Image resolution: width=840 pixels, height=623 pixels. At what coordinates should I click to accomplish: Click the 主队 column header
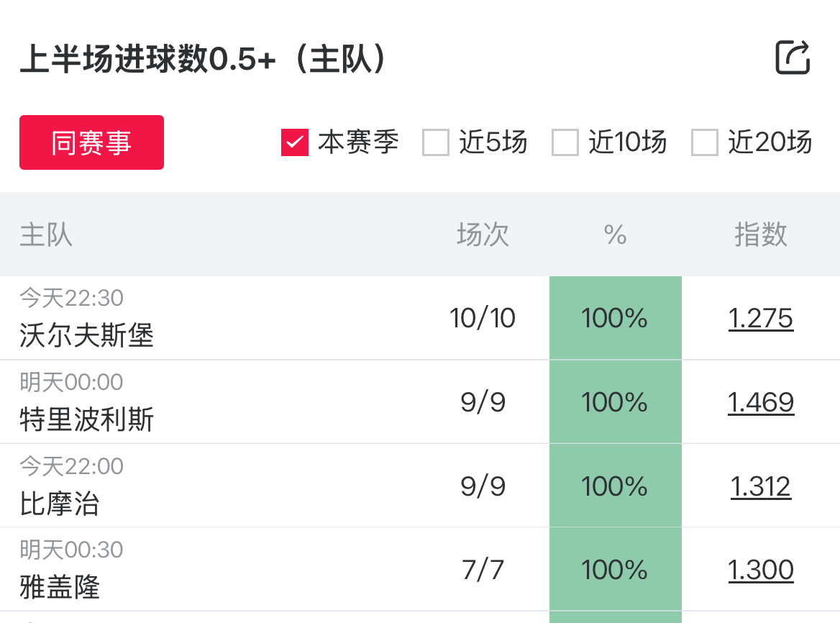point(46,235)
